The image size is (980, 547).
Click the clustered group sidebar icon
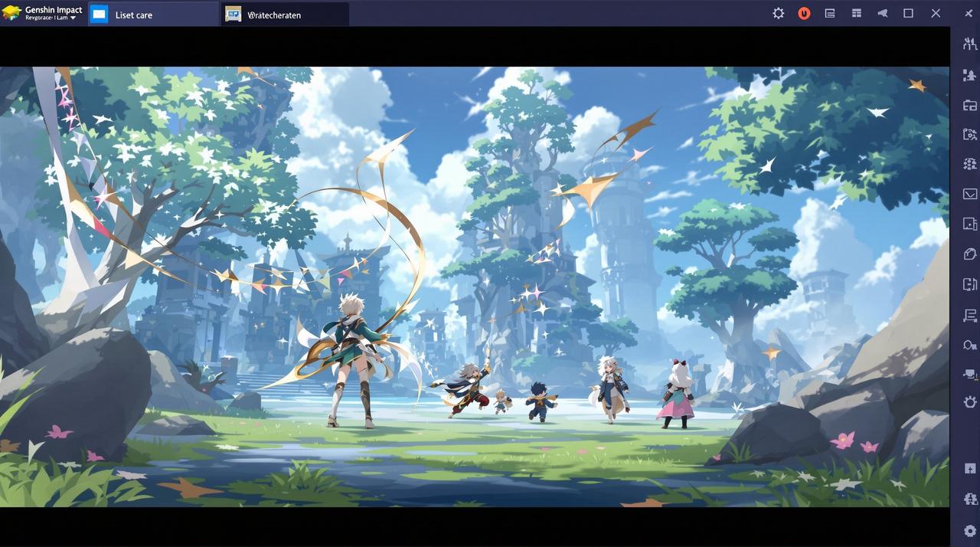tap(969, 164)
